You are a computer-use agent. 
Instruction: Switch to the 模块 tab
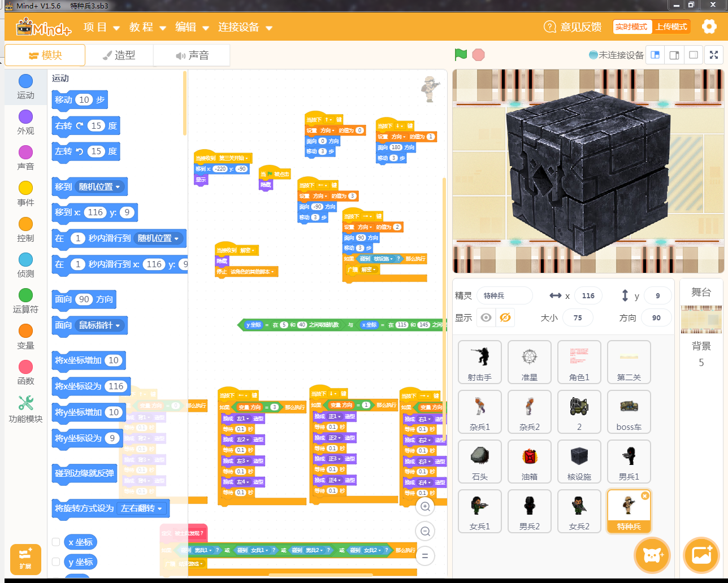coord(45,55)
